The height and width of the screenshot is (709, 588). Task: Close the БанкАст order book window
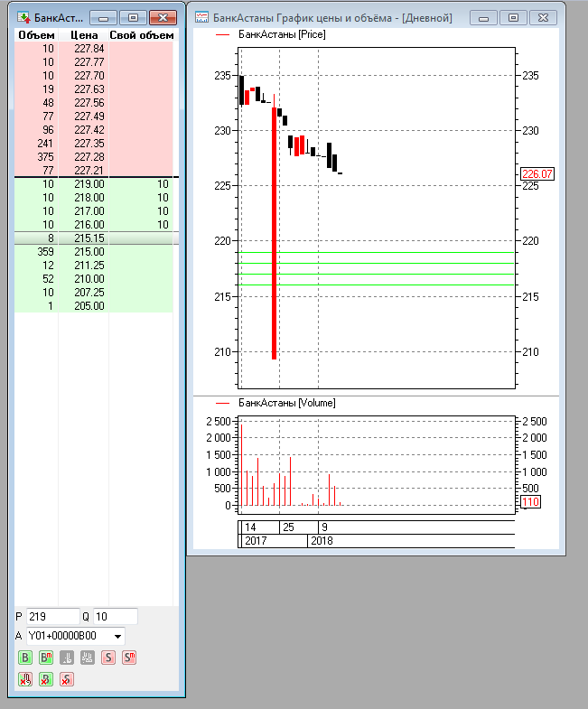(163, 18)
